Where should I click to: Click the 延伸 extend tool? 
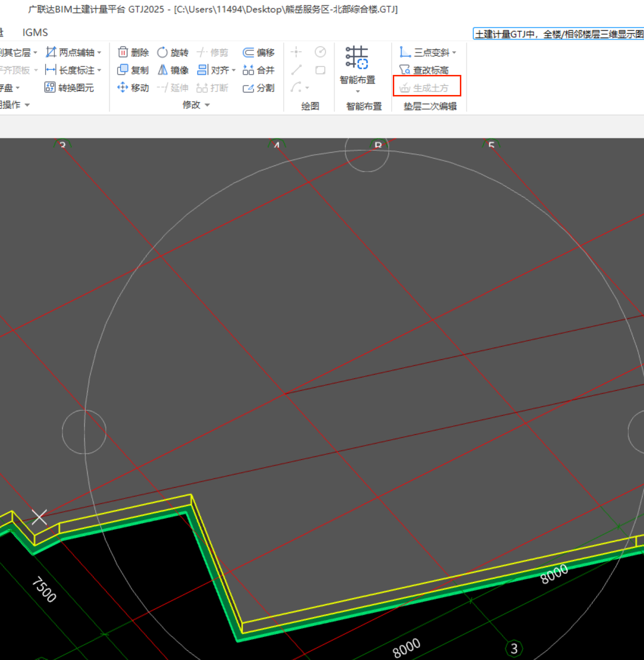tap(172, 88)
